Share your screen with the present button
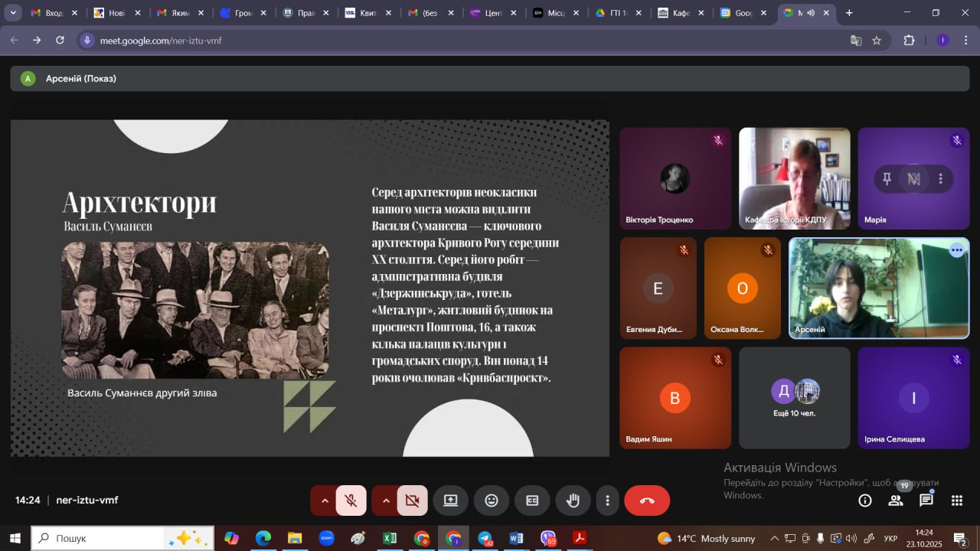Viewport: 980px width, 551px height. (x=450, y=500)
